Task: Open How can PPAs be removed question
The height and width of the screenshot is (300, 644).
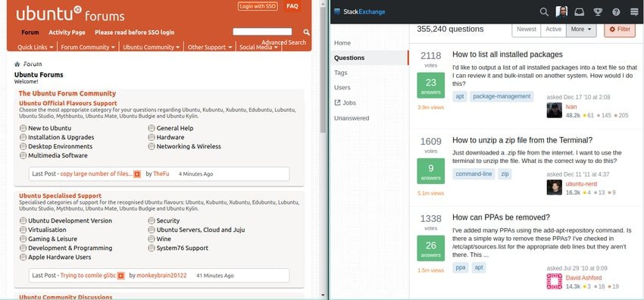Action: [x=501, y=217]
